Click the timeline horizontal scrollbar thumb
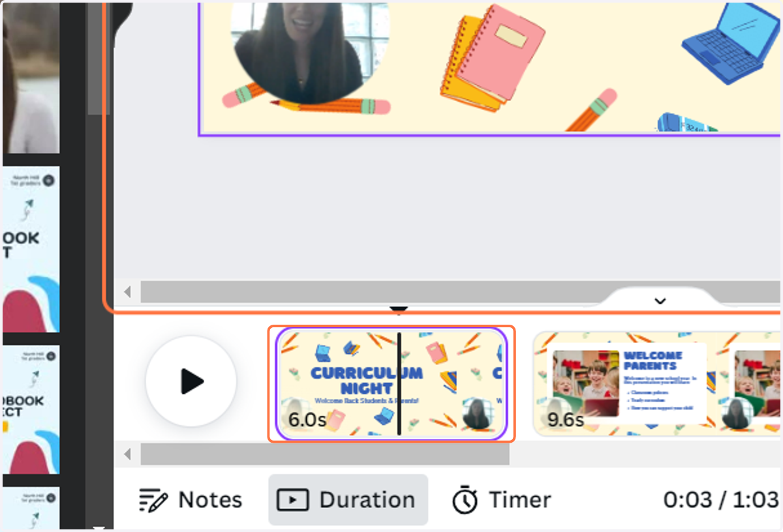 pos(325,454)
